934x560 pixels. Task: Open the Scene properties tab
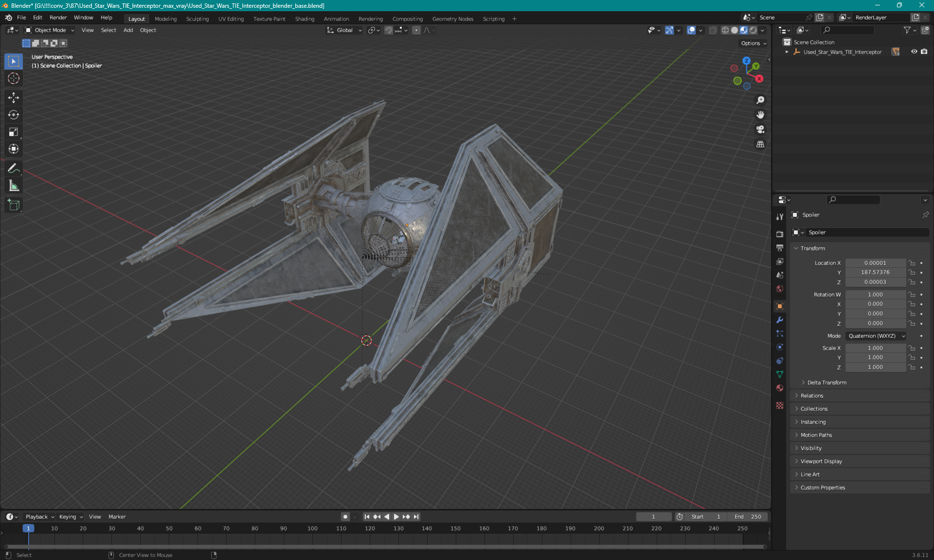780,275
